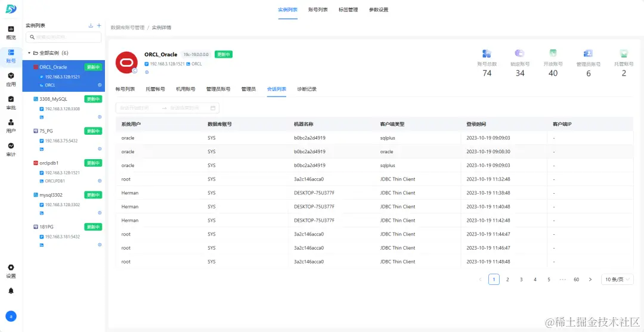The width and height of the screenshot is (644, 332).
Task: Click the plus icon to add instance
Action: click(x=99, y=26)
